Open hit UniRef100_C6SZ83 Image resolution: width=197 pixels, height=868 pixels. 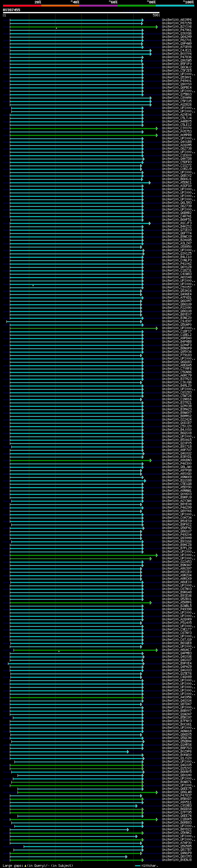pyautogui.click(x=177, y=393)
